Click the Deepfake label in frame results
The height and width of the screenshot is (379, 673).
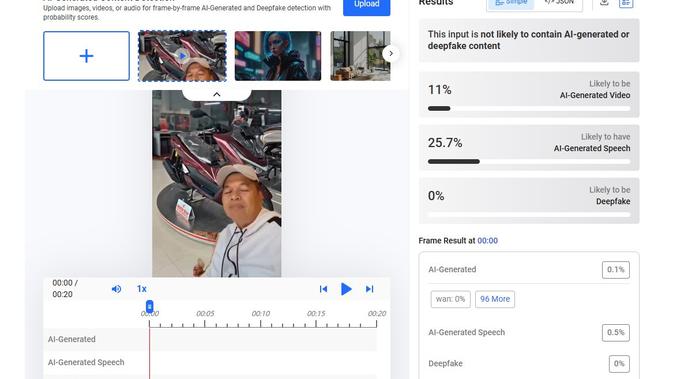[x=445, y=364]
